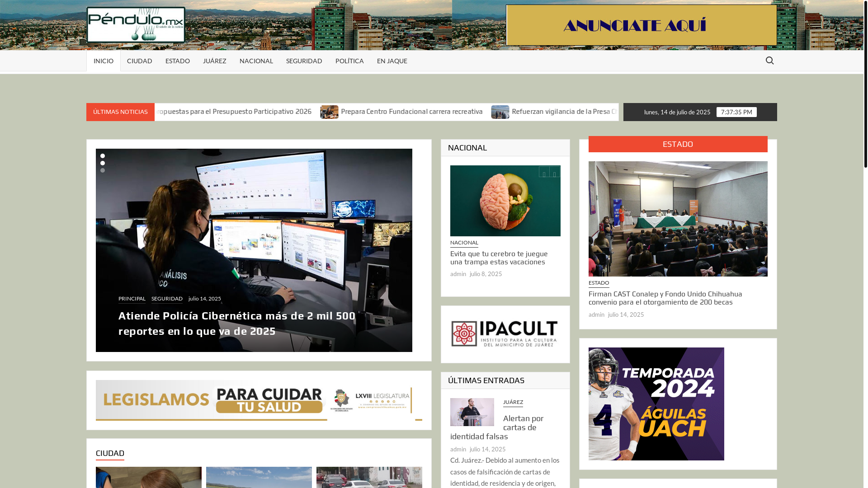Click SEGURIDAD category tag on slider
The width and height of the screenshot is (868, 488).
167,299
